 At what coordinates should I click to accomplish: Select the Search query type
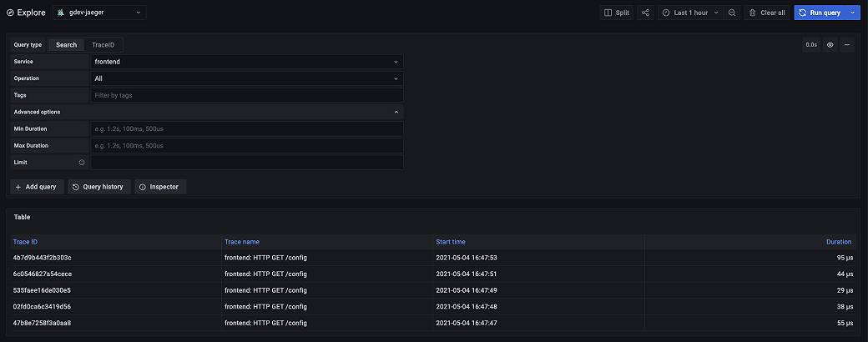click(66, 45)
